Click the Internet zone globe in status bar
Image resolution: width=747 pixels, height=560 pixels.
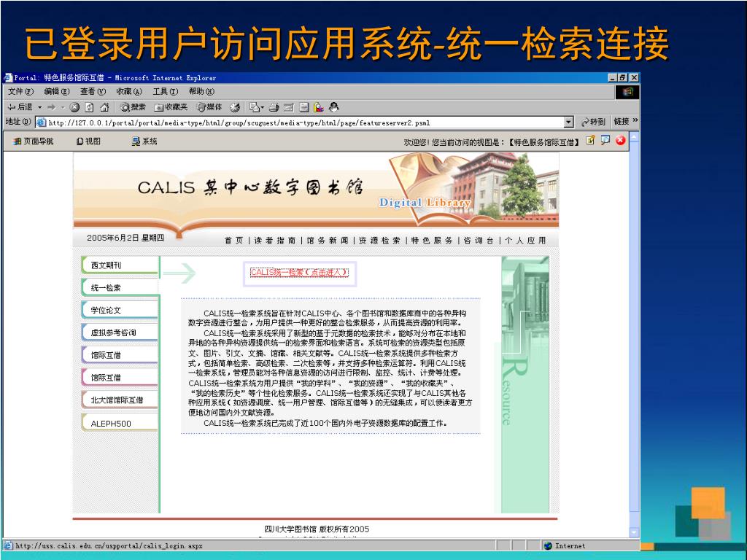click(548, 545)
